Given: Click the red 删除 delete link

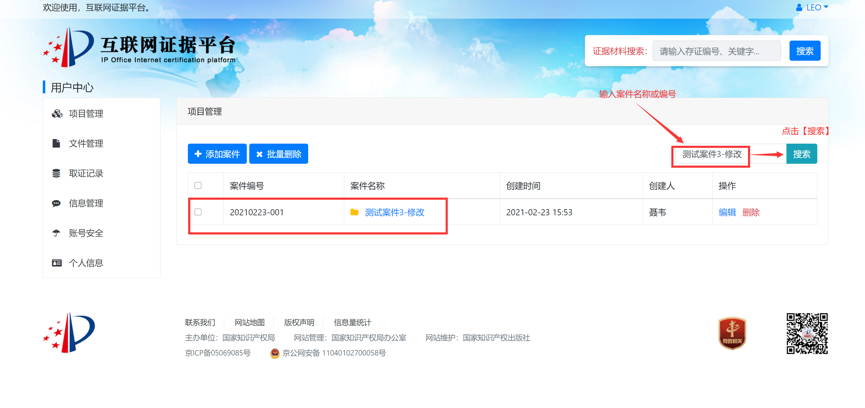Looking at the screenshot, I should 751,213.
